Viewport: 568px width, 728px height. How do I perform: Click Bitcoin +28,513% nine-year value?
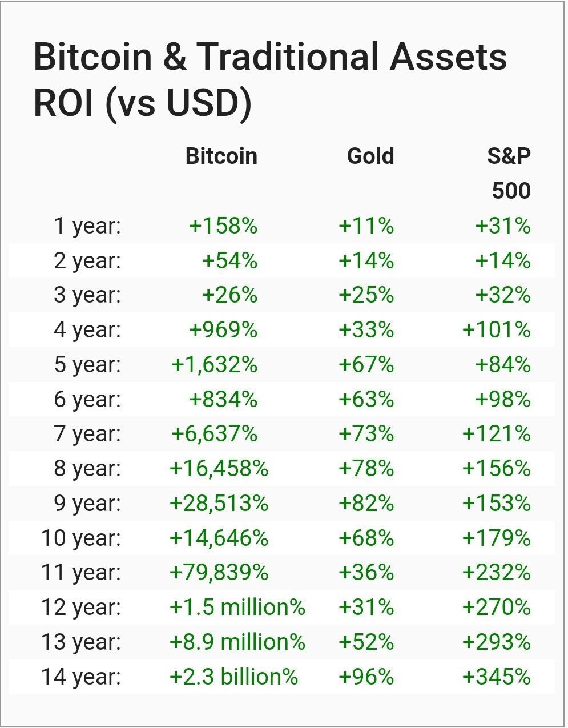click(219, 504)
